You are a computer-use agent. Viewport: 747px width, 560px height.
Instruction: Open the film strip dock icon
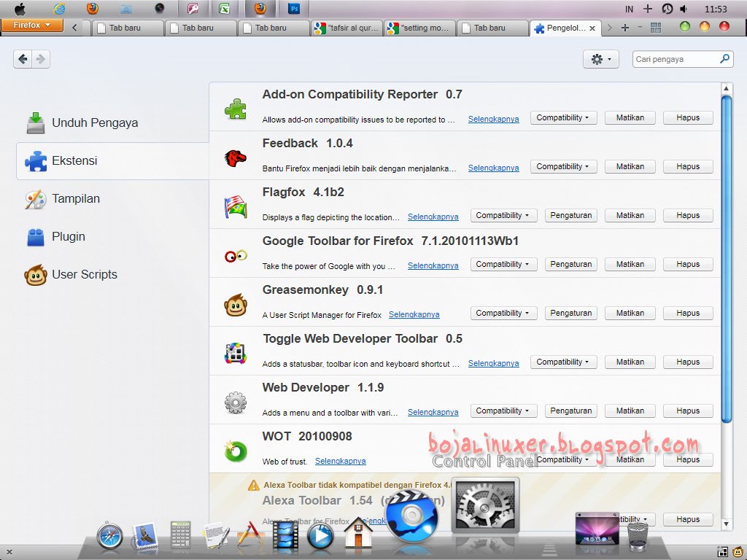pyautogui.click(x=285, y=536)
